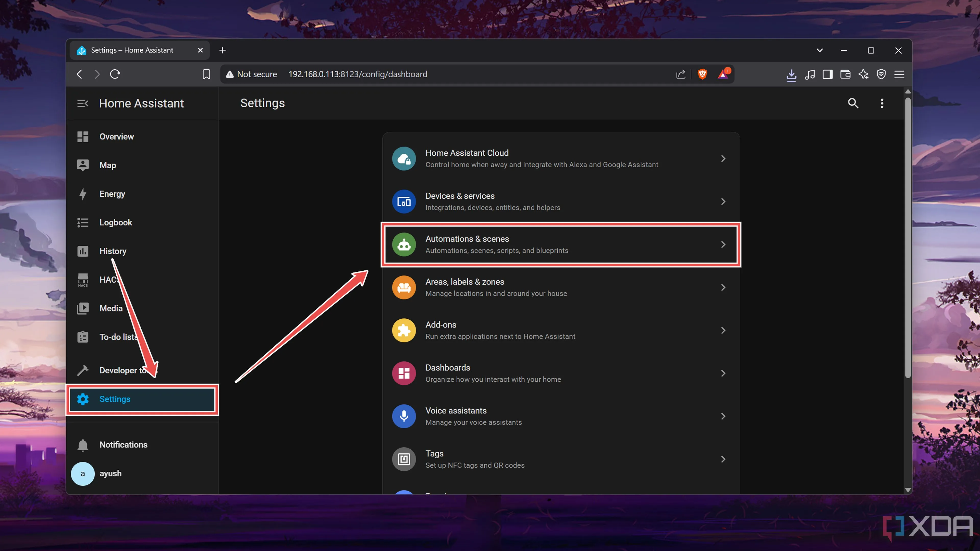The width and height of the screenshot is (980, 551).
Task: Select Logbook from the sidebar
Action: click(116, 222)
